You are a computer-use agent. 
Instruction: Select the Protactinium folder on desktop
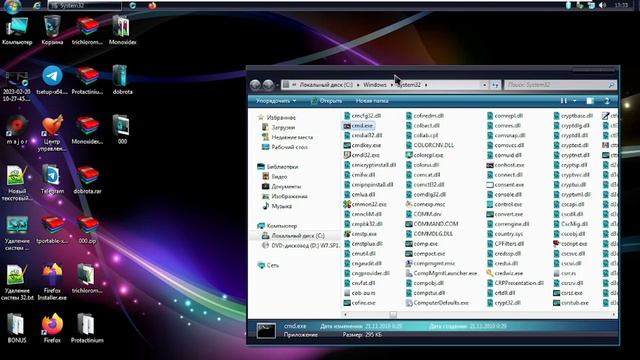coord(87,329)
